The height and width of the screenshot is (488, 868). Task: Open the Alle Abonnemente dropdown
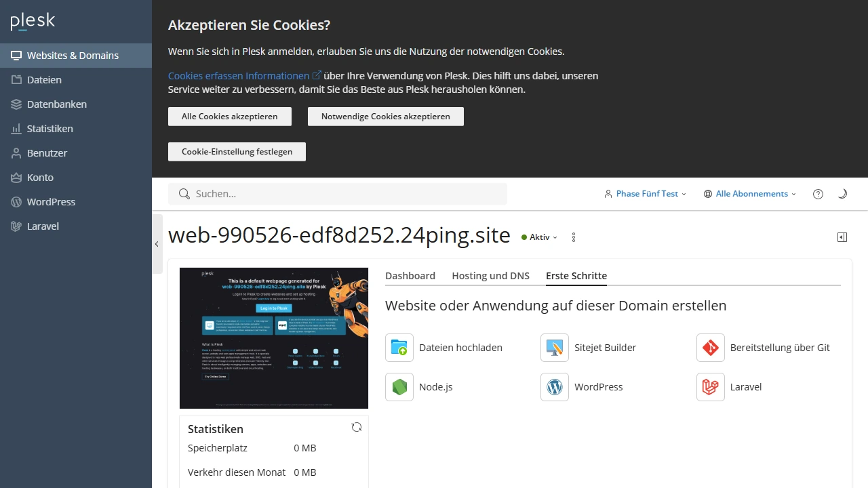click(749, 194)
